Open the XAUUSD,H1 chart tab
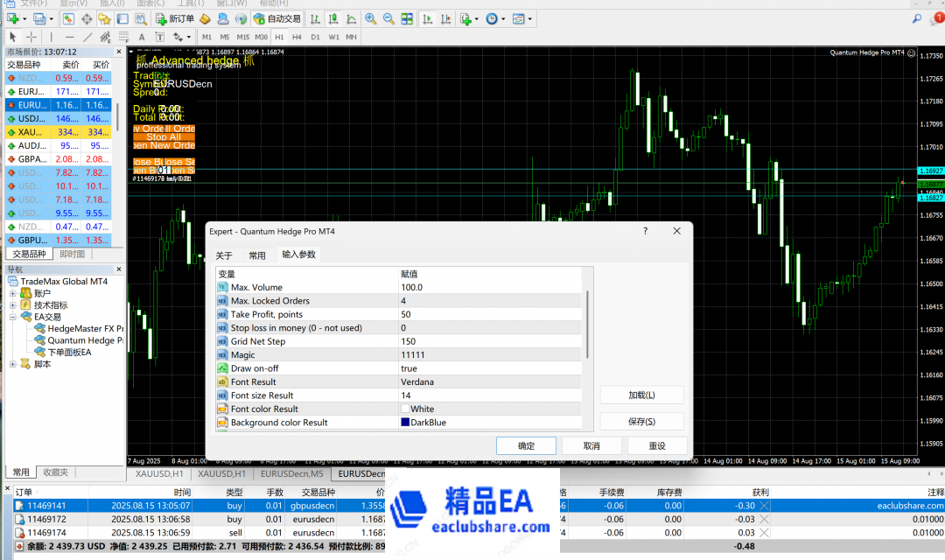Image resolution: width=945 pixels, height=560 pixels. pyautogui.click(x=222, y=473)
